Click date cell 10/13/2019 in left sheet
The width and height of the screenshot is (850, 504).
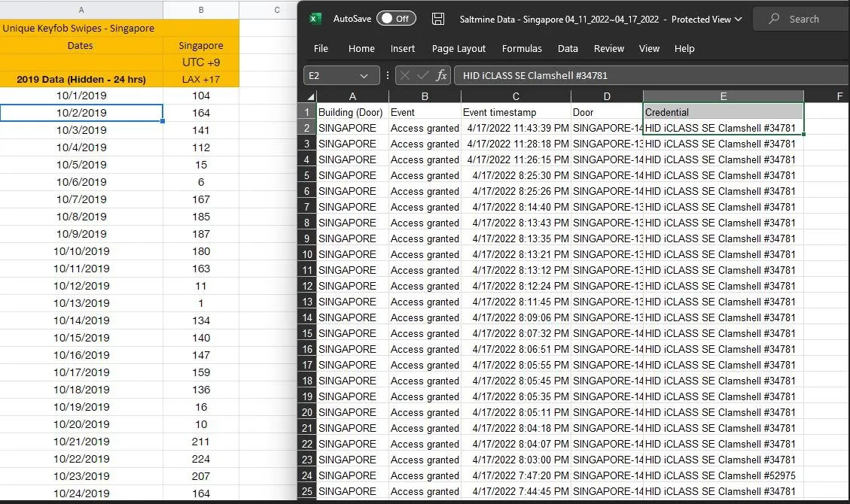click(81, 303)
